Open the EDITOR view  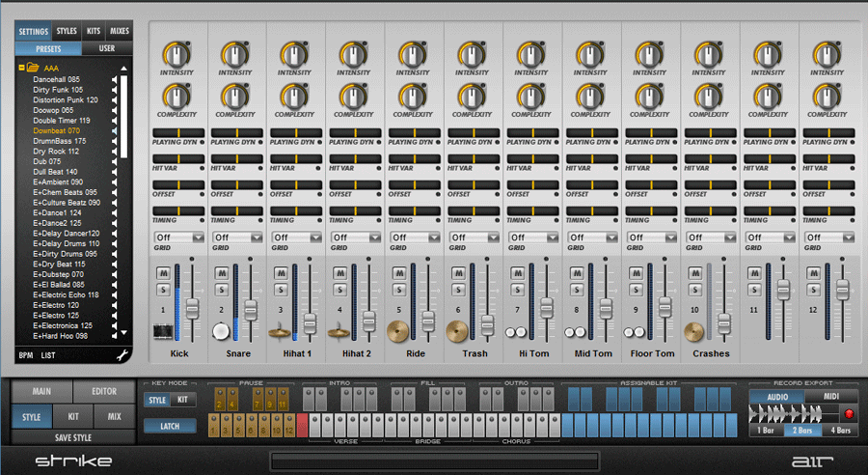103,392
